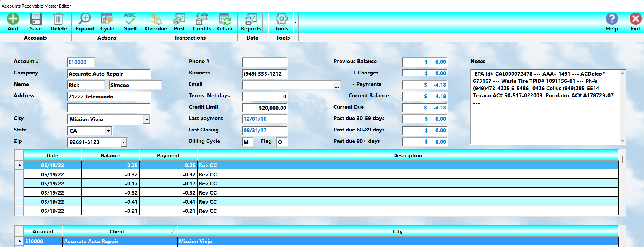This screenshot has height=247, width=644.
Task: Click the Previous Balance amount field
Action: (425, 62)
